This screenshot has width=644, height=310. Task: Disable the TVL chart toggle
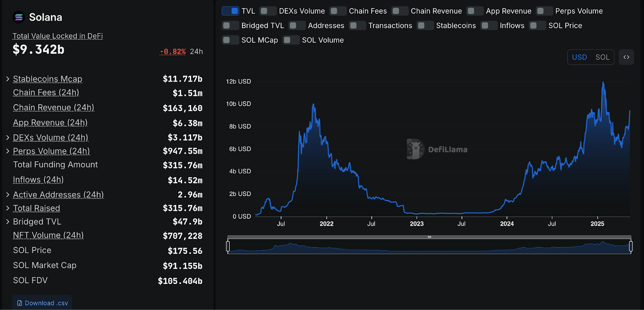point(230,11)
